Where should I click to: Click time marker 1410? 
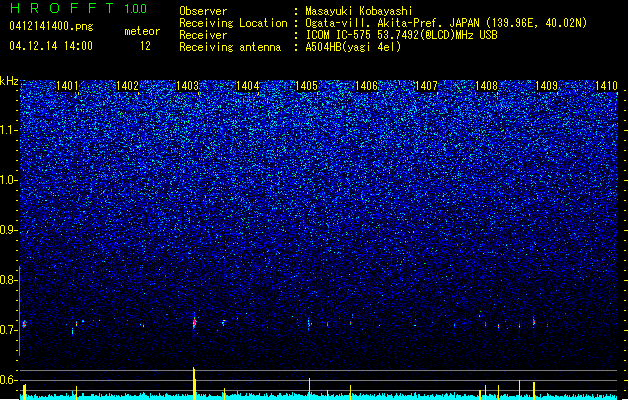point(606,86)
